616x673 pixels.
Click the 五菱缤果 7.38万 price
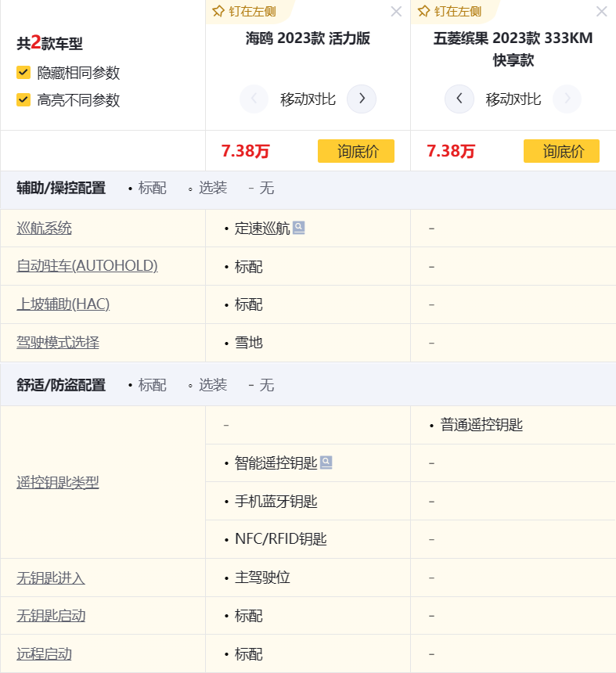[x=451, y=151]
